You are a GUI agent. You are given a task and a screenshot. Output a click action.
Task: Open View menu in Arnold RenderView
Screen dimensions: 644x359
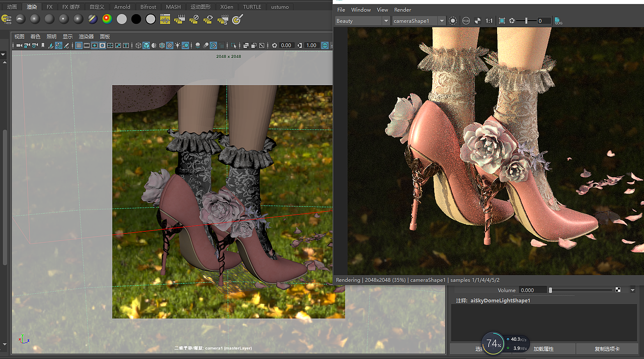click(x=382, y=10)
